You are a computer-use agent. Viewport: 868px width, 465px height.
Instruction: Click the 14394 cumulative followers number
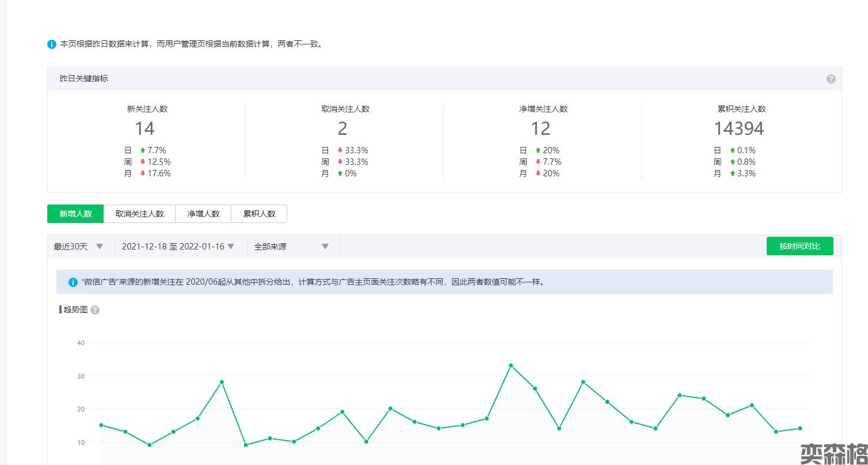pyautogui.click(x=739, y=128)
